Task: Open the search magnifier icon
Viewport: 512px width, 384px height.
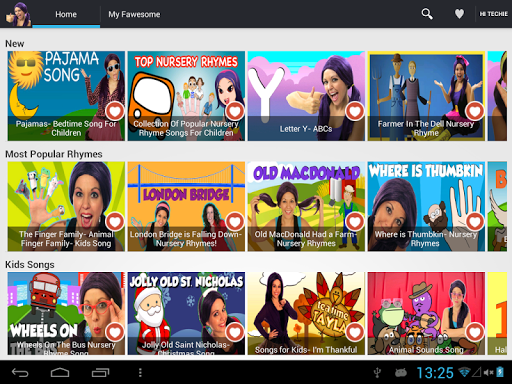Action: click(x=427, y=14)
